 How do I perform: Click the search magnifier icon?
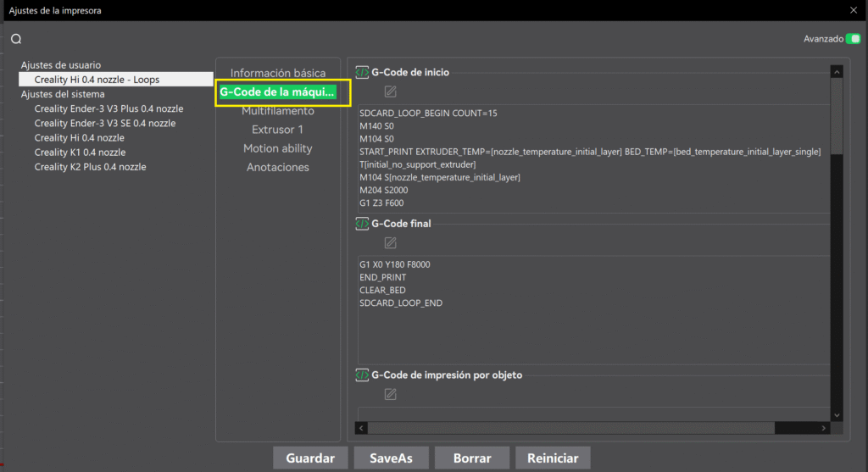tap(15, 39)
